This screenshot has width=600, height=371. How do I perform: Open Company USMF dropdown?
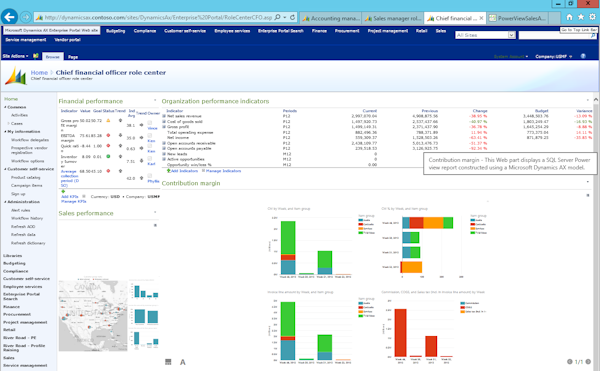(553, 57)
